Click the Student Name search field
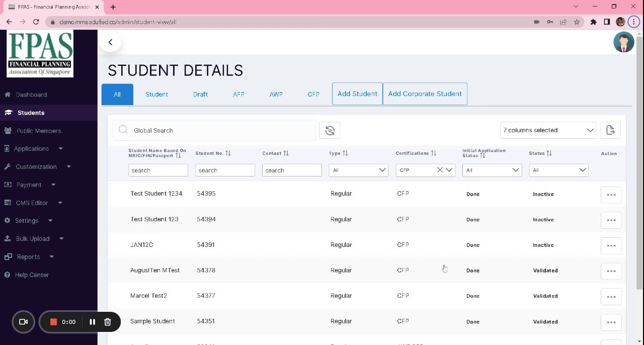 pyautogui.click(x=158, y=170)
